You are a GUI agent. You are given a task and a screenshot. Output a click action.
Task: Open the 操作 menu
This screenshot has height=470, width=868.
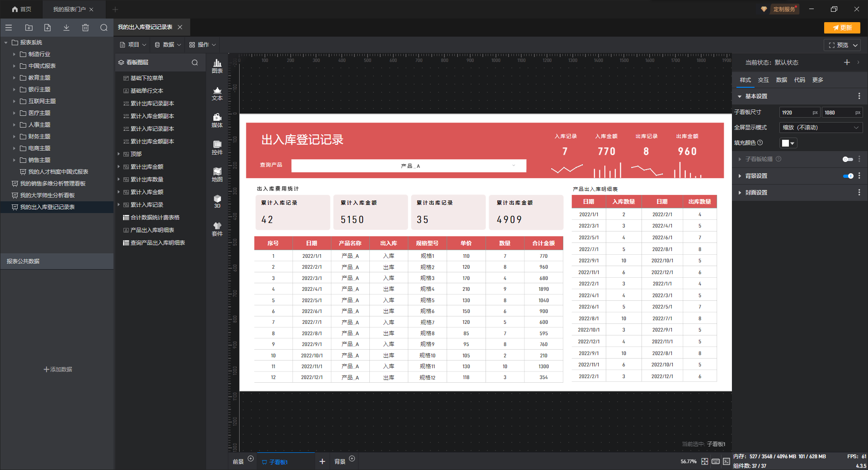tap(203, 45)
